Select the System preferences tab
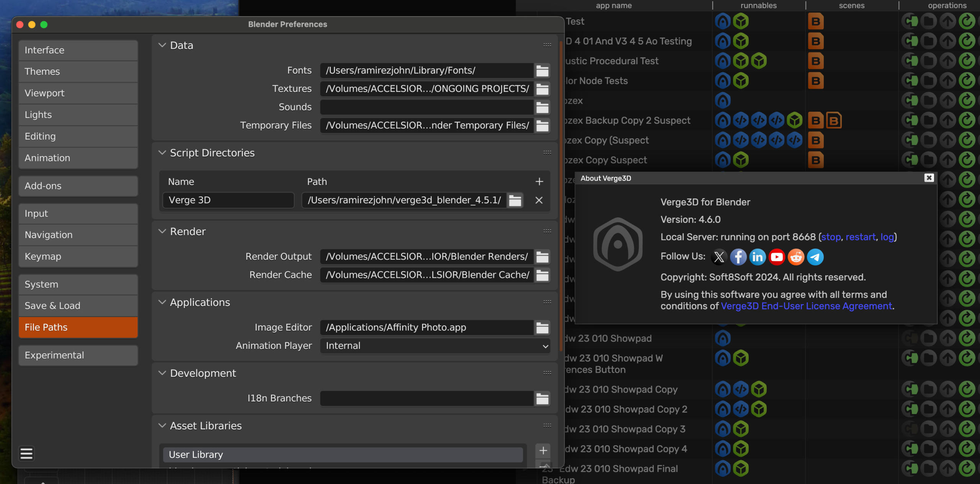This screenshot has height=484, width=980. point(78,284)
